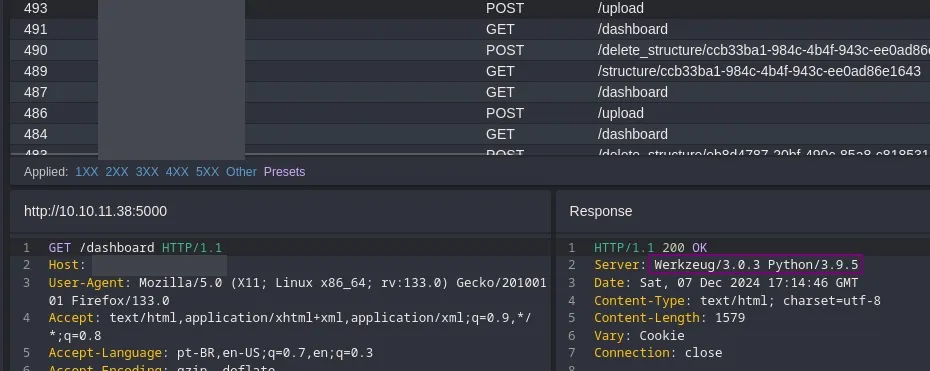930x371 pixels.
Task: Click the Applied filter label
Action: (x=46, y=172)
